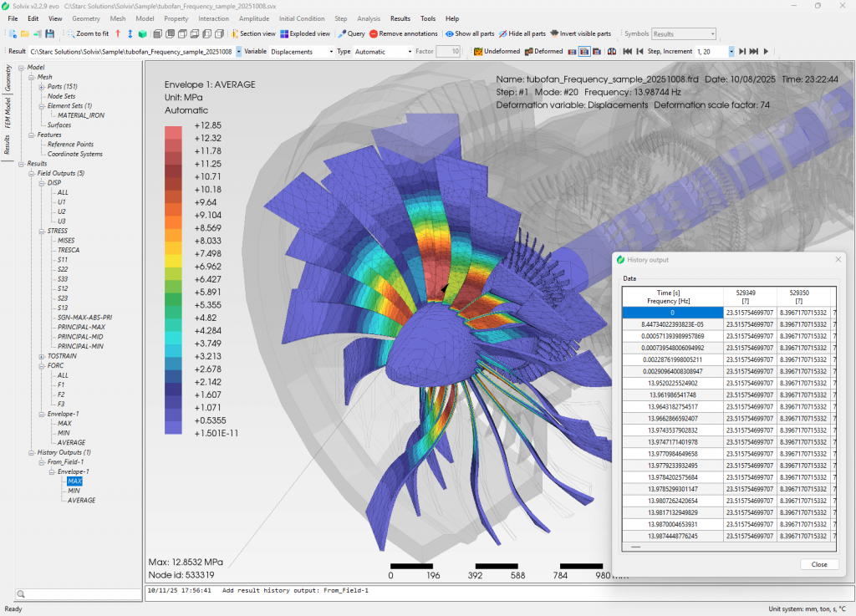Open the Interaction menu
The height and width of the screenshot is (616, 856).
point(213,18)
